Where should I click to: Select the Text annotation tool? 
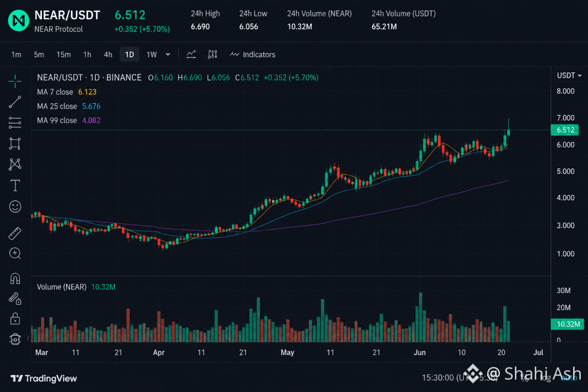click(x=15, y=185)
